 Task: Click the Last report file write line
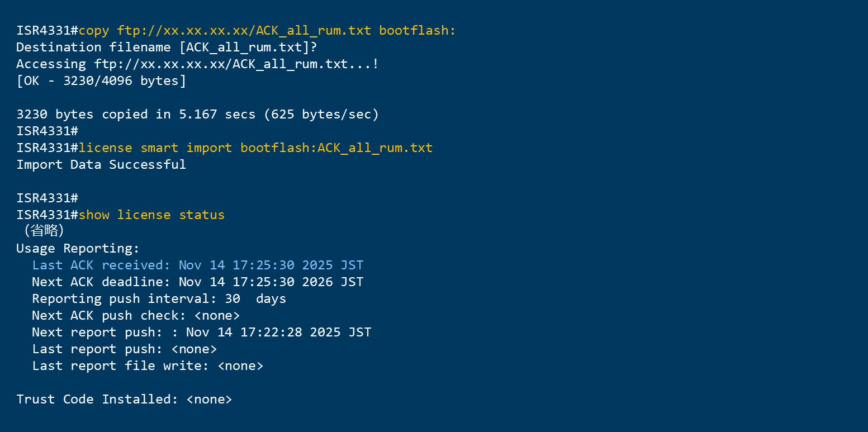tap(148, 365)
